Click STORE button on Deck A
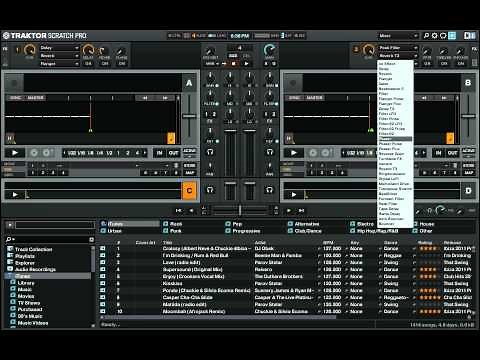Viewport: 480px width, 360px height. (190, 165)
